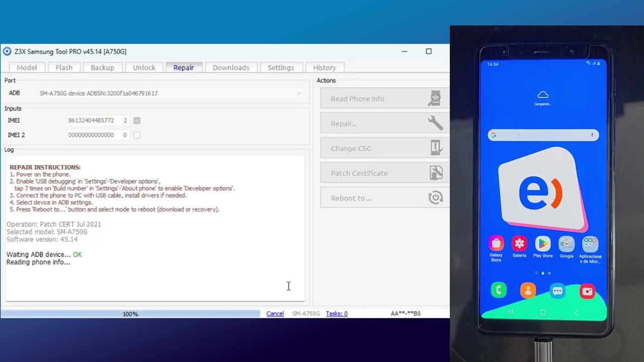The image size is (644, 362).
Task: Click the REPAIR INSTRUCTIONS heading in log
Action: coord(45,167)
